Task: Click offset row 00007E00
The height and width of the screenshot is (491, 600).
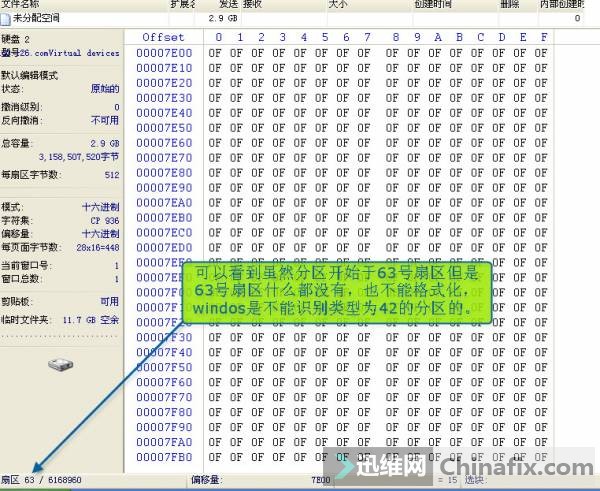Action: tap(164, 53)
